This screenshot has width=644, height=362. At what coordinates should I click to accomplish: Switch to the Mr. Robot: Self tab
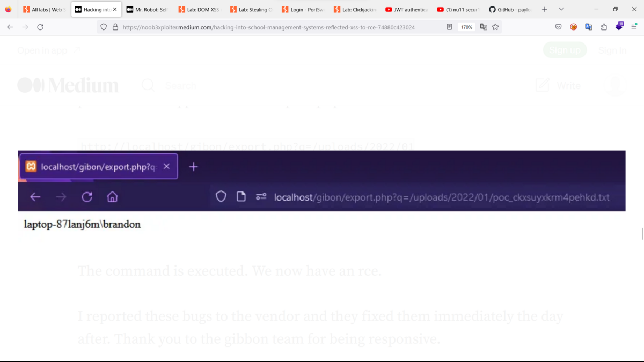coord(147,10)
